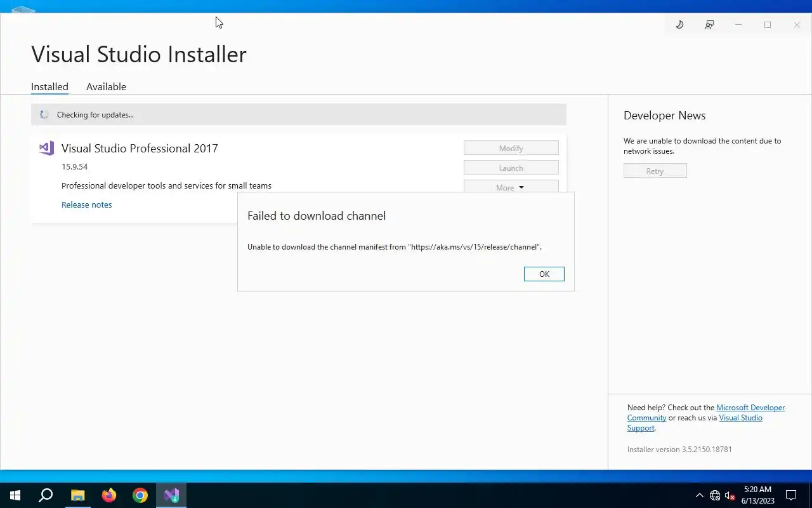
Task: Open the notification center icon
Action: [x=791, y=495]
